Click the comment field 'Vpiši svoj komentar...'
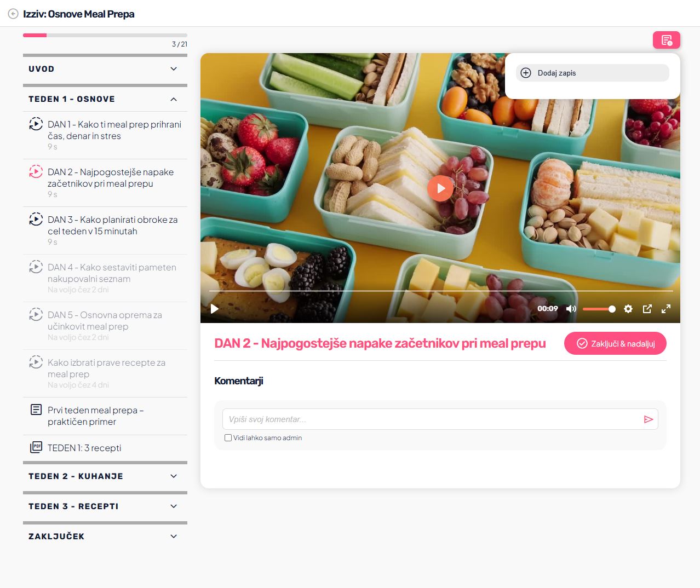The height and width of the screenshot is (588, 700). 433,419
